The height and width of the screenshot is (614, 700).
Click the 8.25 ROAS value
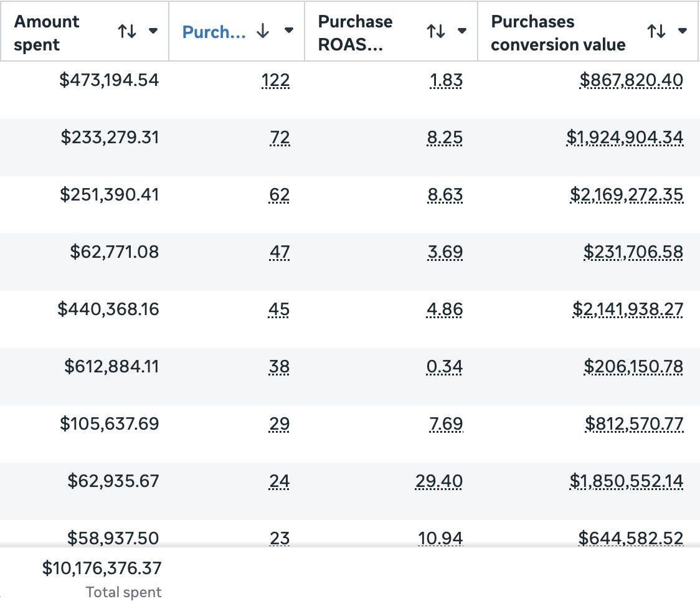445,138
